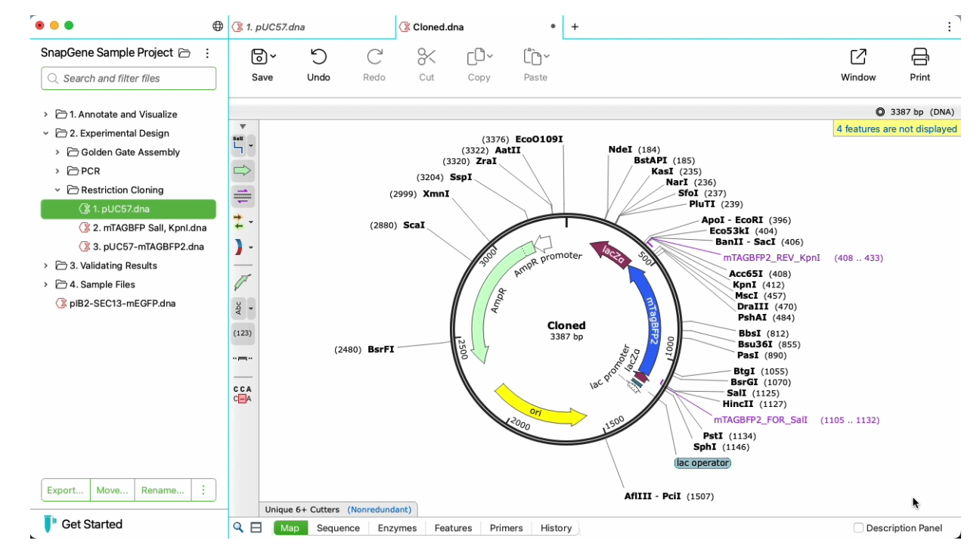Open the Save dropdown arrow

pyautogui.click(x=273, y=56)
